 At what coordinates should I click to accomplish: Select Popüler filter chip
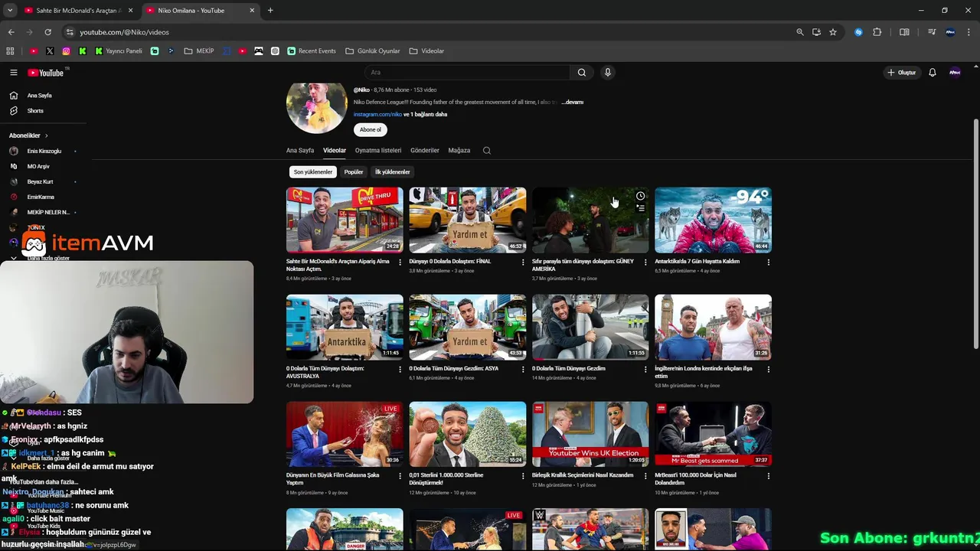pyautogui.click(x=354, y=172)
